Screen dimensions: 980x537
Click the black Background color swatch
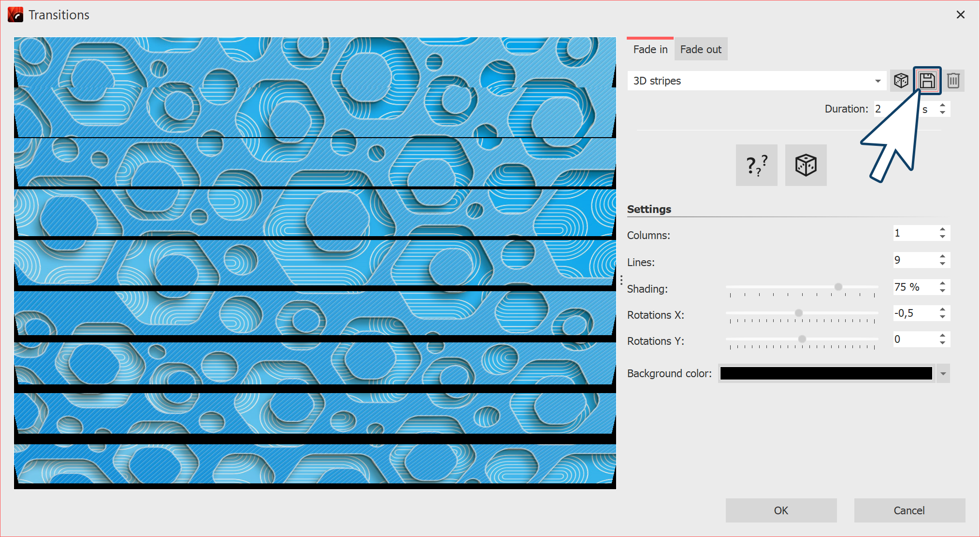826,374
